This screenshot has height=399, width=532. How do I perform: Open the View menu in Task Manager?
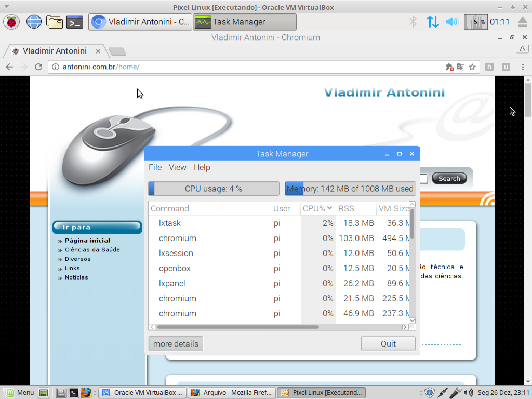[178, 167]
